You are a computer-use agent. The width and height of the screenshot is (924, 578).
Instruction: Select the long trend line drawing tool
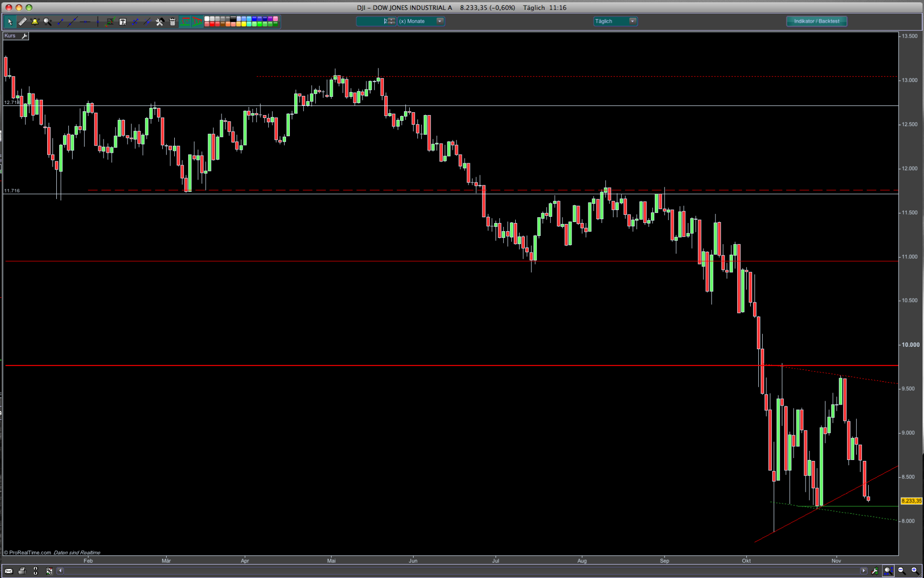click(x=72, y=22)
